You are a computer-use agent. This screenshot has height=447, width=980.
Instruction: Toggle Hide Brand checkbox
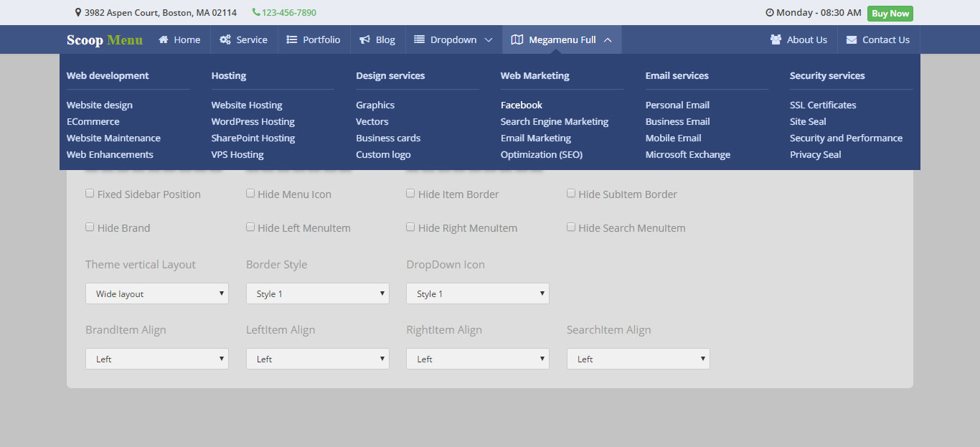click(90, 227)
